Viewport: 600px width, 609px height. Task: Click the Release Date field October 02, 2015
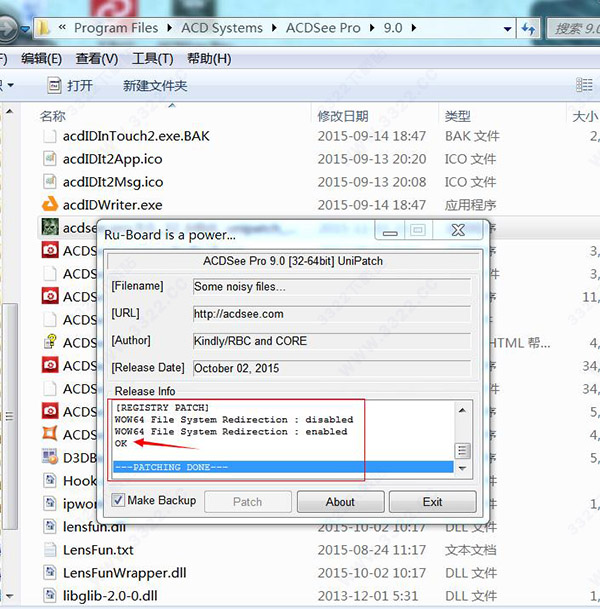tap(332, 368)
